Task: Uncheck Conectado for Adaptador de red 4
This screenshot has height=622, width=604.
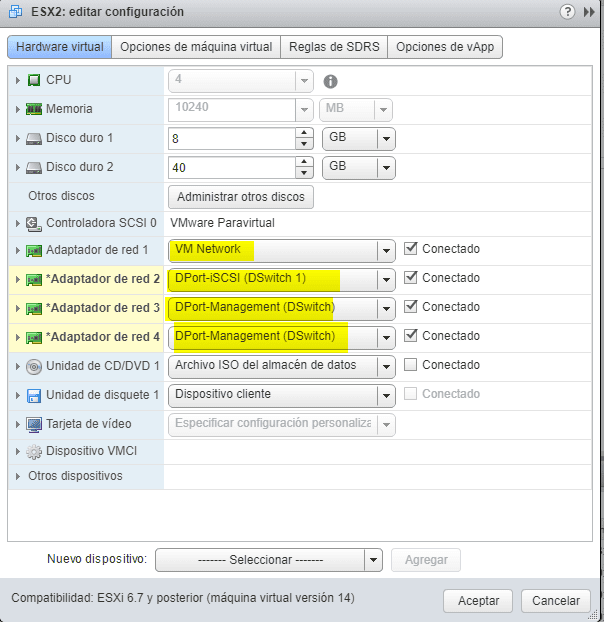Action: [x=410, y=336]
